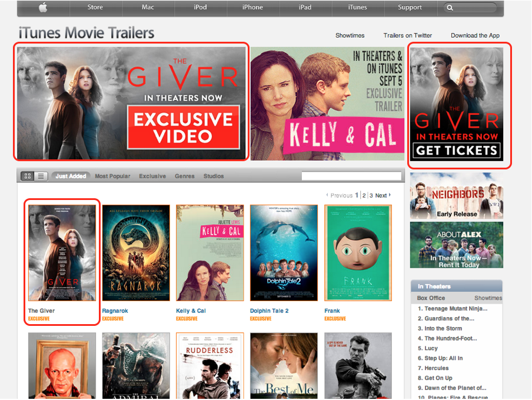Open the iTunes menu in navigation bar

click(x=357, y=8)
